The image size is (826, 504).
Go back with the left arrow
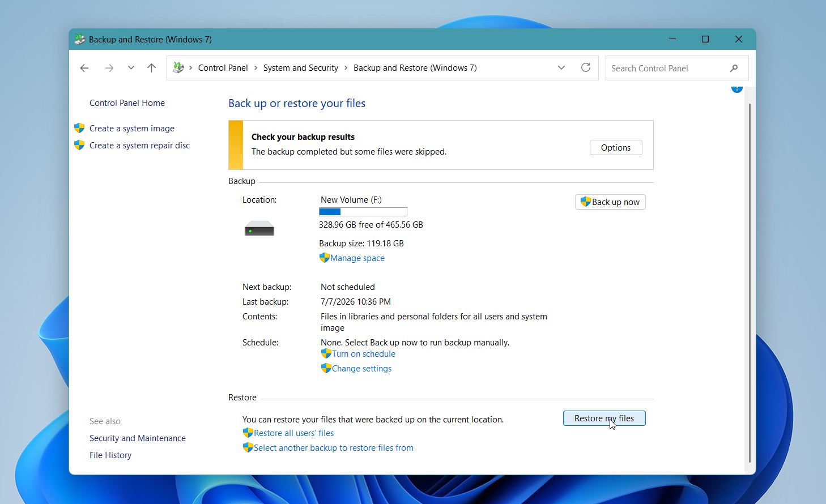[x=84, y=68]
